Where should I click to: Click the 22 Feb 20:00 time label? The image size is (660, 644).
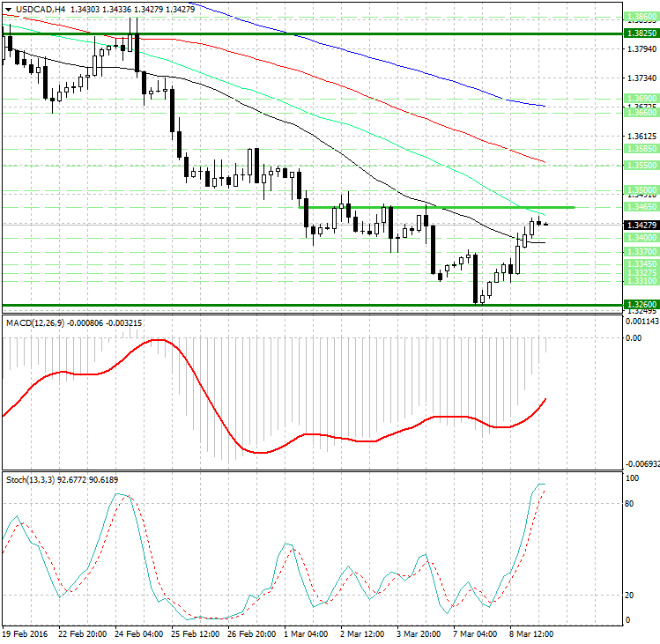83,634
